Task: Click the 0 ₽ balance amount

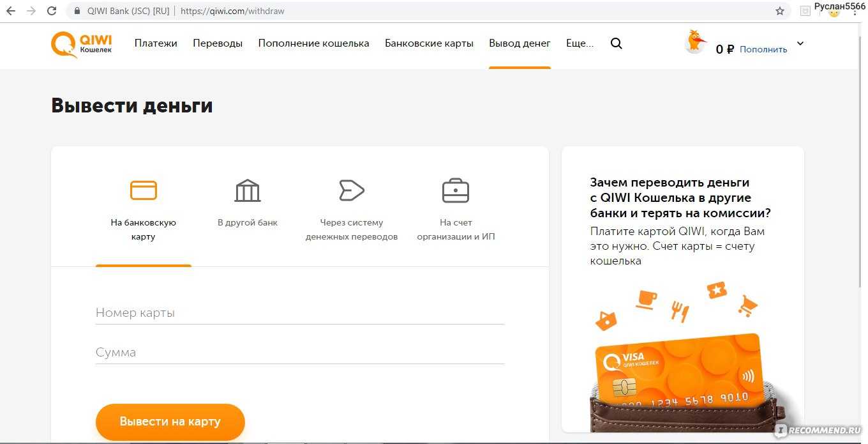Action: pos(725,49)
